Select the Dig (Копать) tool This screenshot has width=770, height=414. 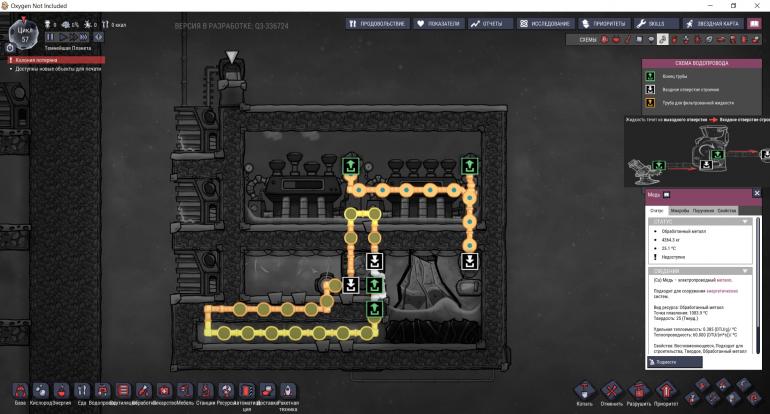point(585,389)
